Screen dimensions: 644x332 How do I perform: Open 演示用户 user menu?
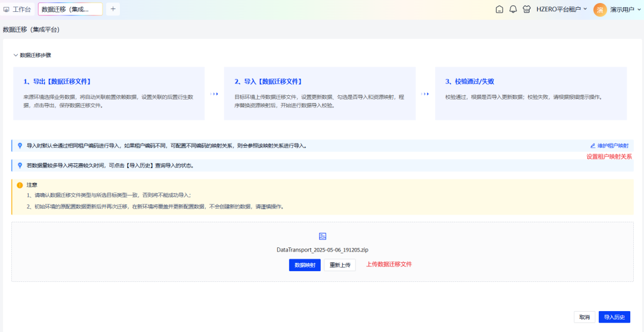[625, 10]
